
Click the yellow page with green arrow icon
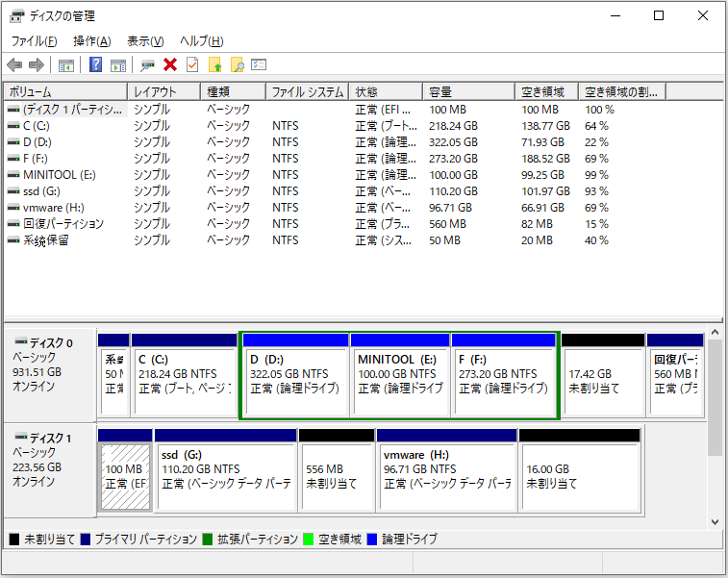[x=214, y=65]
